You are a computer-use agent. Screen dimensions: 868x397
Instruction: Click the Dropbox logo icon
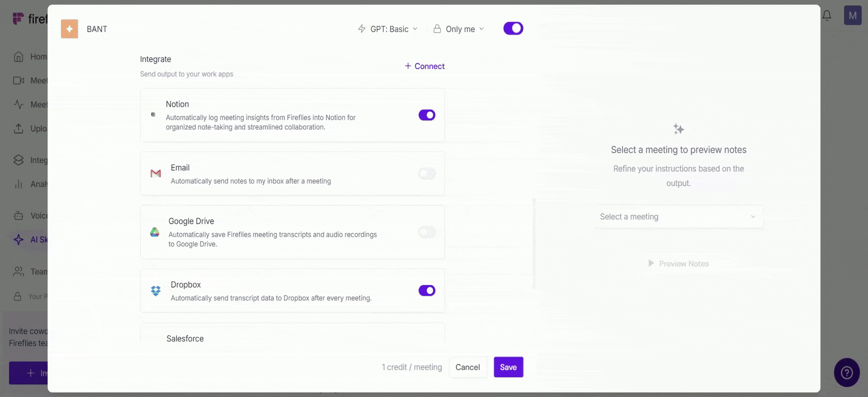pyautogui.click(x=156, y=291)
